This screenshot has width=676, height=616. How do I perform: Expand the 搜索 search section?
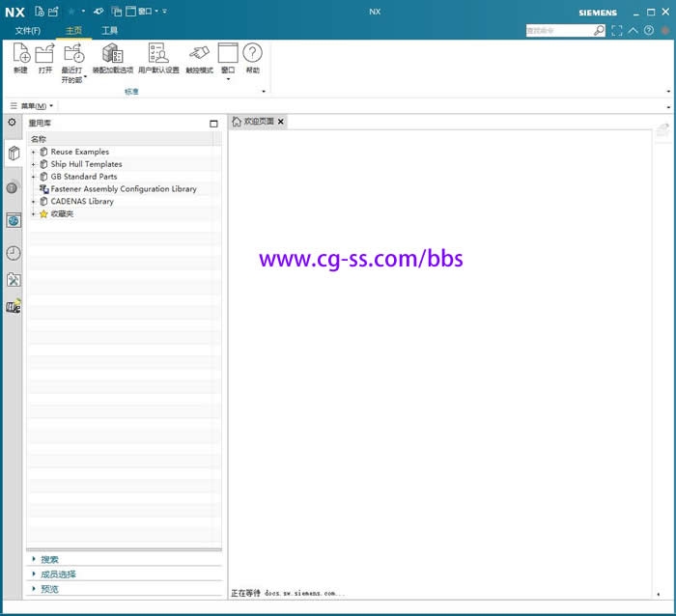(x=49, y=559)
